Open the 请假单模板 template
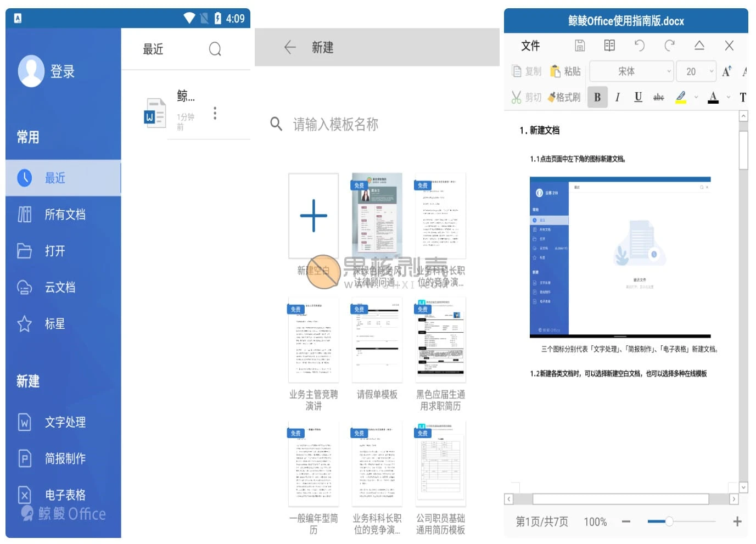The width and height of the screenshot is (756, 544). pyautogui.click(x=377, y=340)
